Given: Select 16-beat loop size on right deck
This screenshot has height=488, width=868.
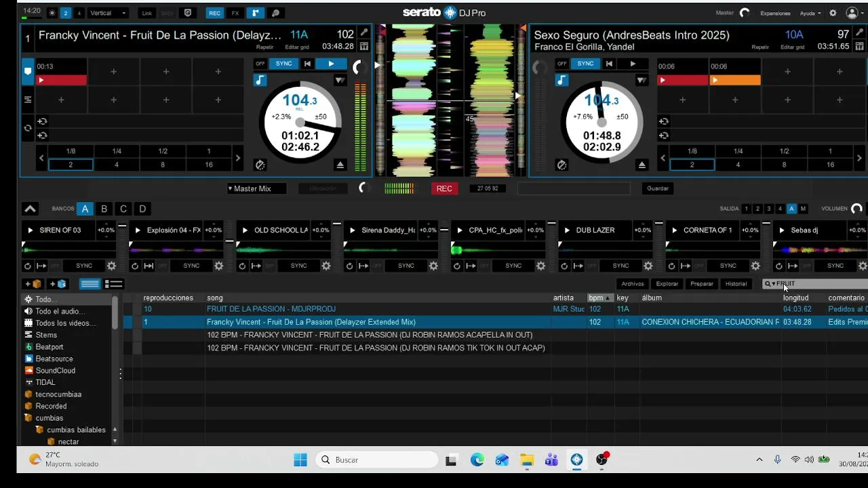Looking at the screenshot, I should (830, 165).
